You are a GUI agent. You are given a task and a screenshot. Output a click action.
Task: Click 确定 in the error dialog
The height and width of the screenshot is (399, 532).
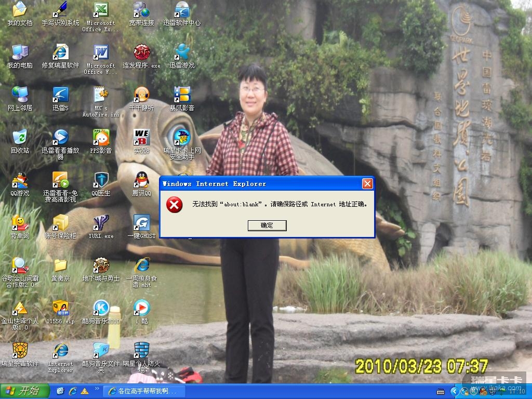point(267,225)
